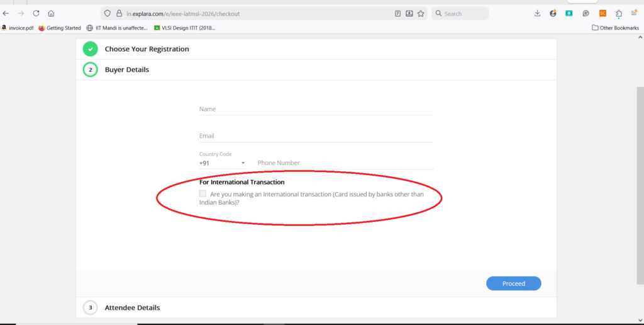The image size is (644, 325).
Task: Click the Proceed button
Action: (513, 283)
